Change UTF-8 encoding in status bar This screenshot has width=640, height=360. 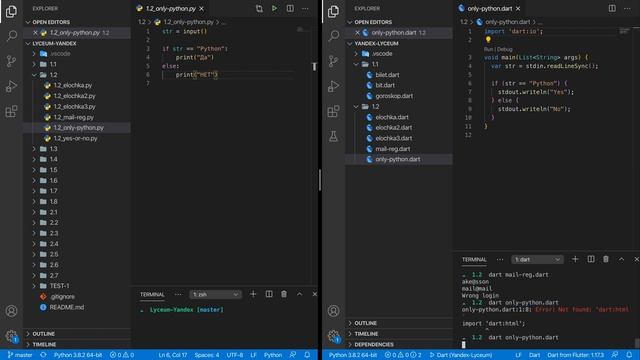point(235,355)
